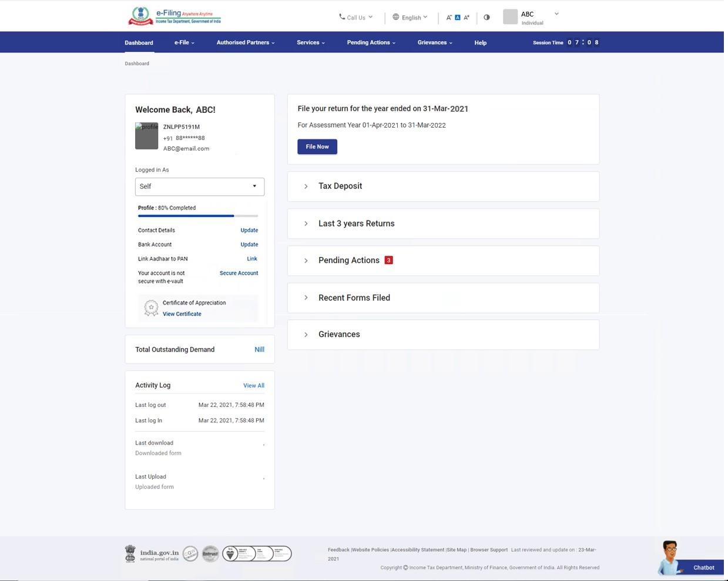
Task: Click the e-Filing logo
Action: [173, 15]
